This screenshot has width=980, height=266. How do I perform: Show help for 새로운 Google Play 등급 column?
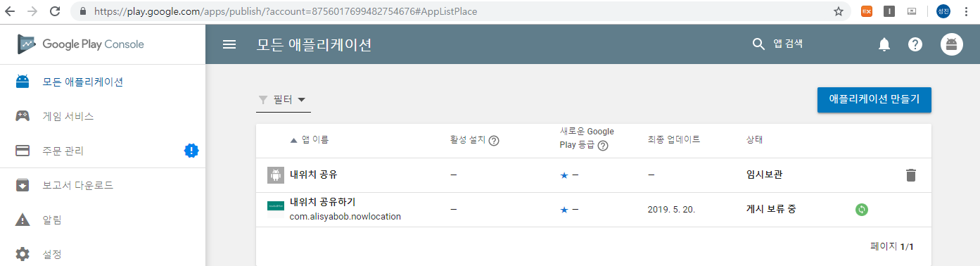coord(602,146)
